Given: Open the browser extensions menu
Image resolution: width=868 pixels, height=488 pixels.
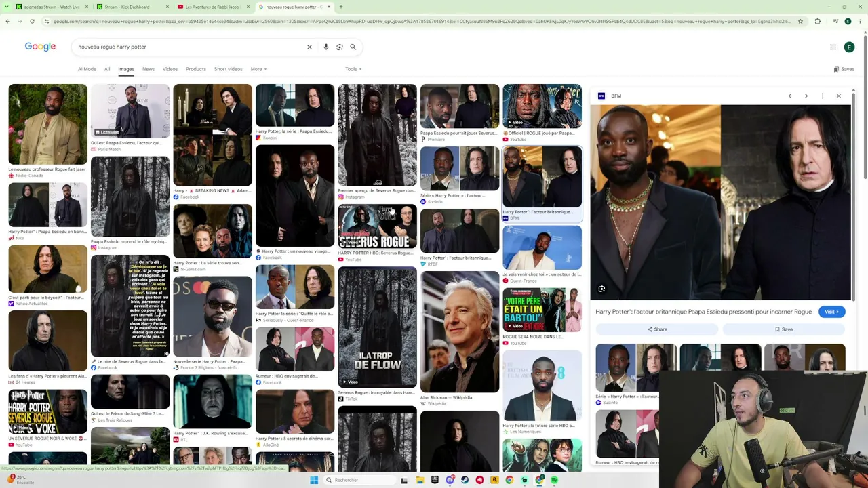Looking at the screenshot, I should (x=817, y=21).
